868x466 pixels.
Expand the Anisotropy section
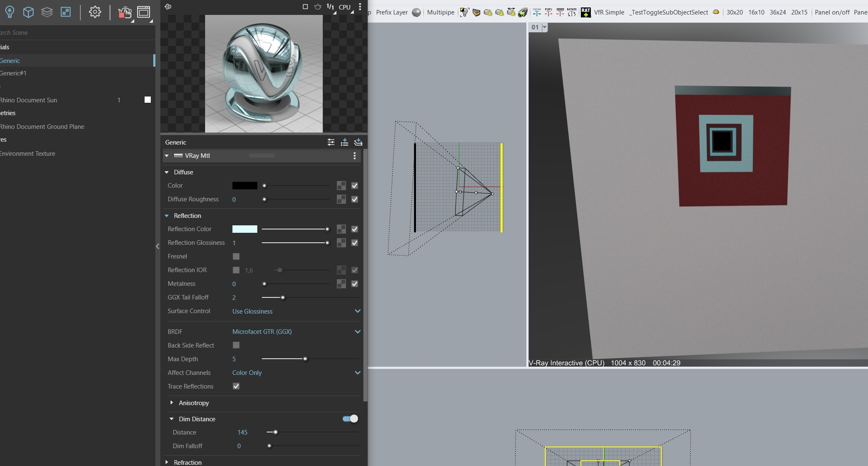click(172, 403)
